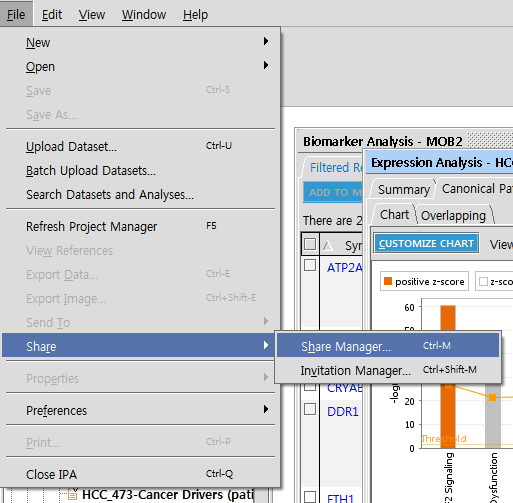Screen dimensions: 513x503
Task: Click the Expression Analysis window title bar
Action: tap(439, 163)
